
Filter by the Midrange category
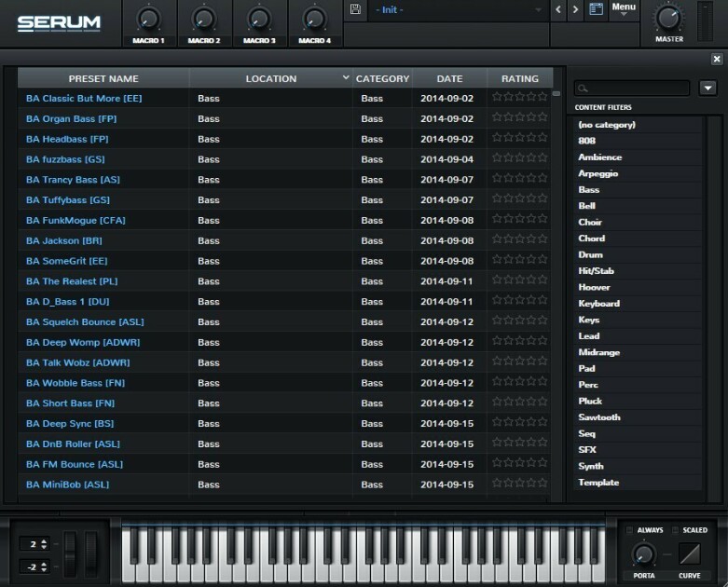click(x=637, y=352)
